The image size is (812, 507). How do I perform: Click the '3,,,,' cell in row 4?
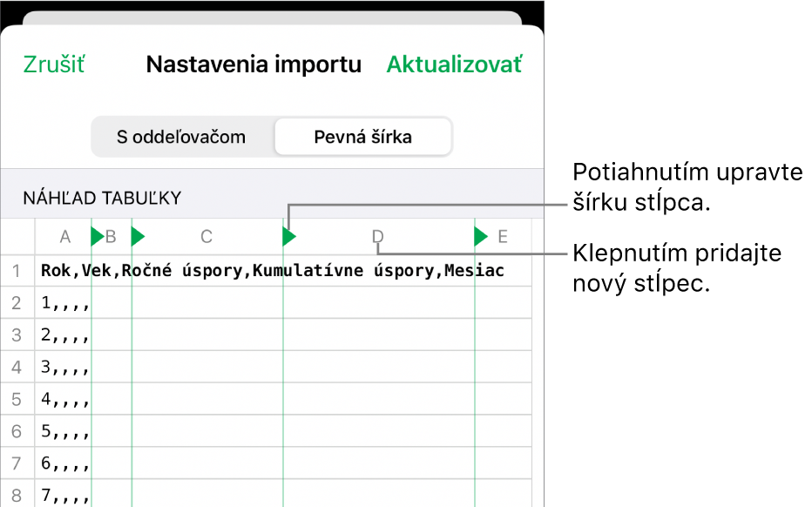click(65, 368)
